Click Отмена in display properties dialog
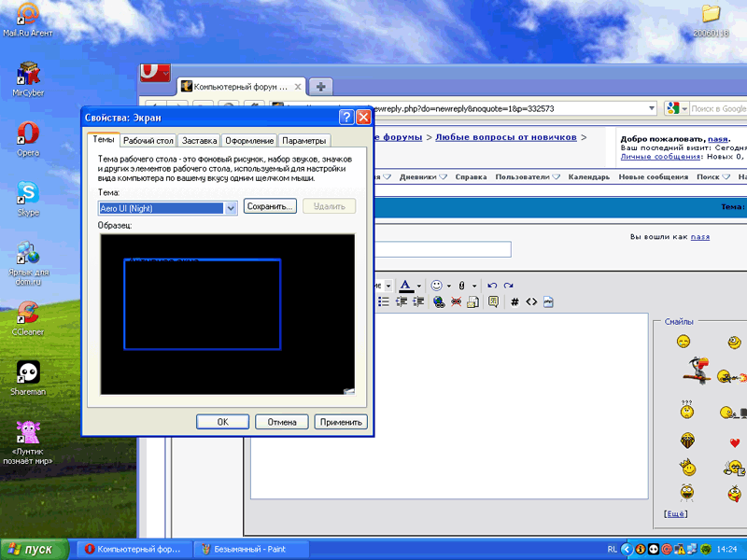747x560 pixels. pyautogui.click(x=282, y=422)
